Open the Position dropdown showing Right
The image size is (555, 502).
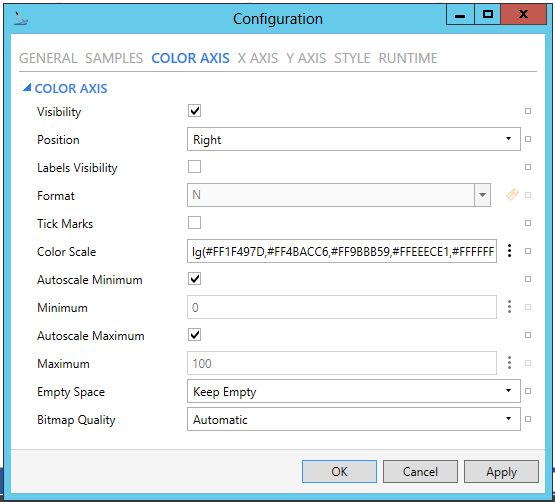click(x=354, y=139)
